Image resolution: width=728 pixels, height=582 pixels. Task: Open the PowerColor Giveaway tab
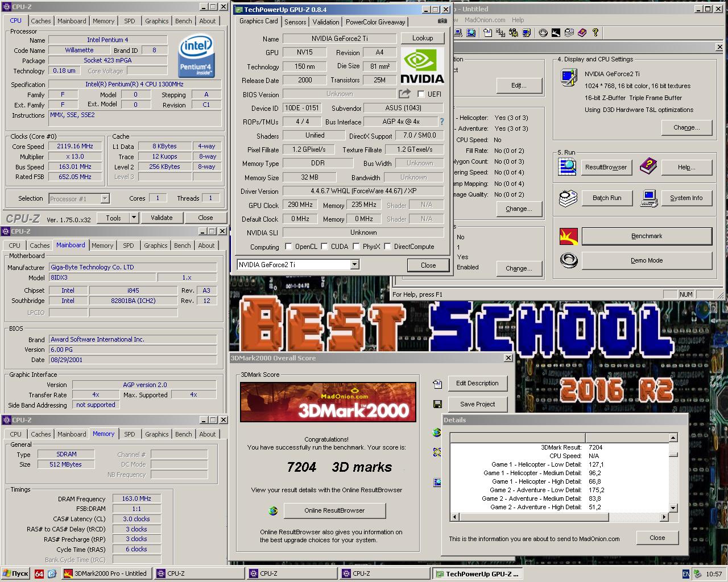375,22
